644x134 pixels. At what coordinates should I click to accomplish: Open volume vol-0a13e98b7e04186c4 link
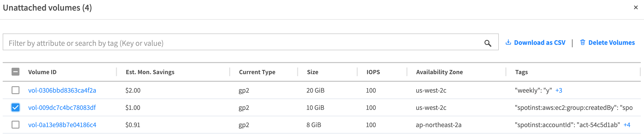[62, 125]
